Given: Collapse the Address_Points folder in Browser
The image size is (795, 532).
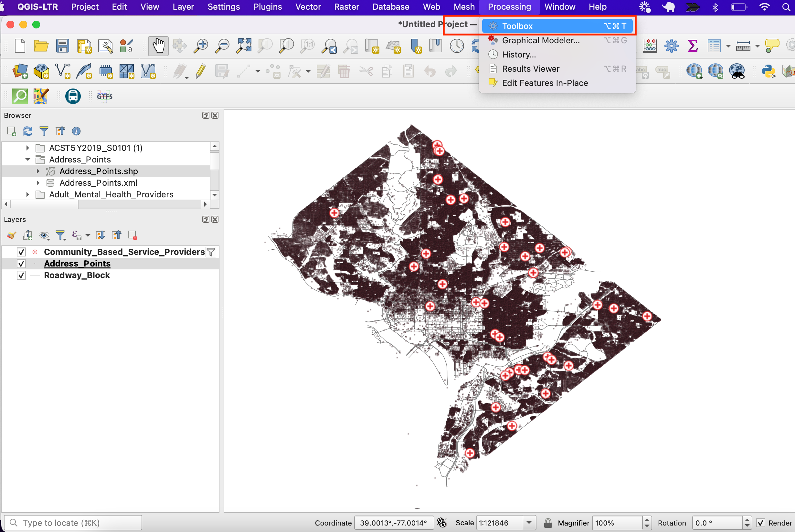Looking at the screenshot, I should tap(27, 160).
